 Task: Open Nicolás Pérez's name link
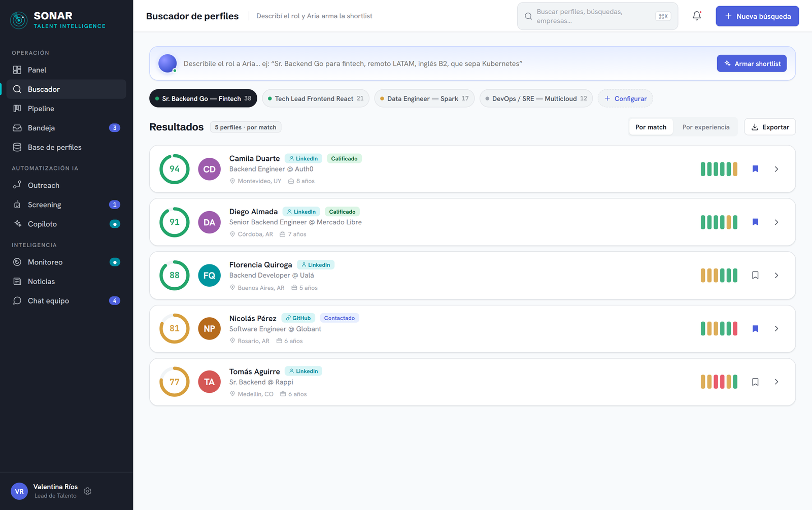tap(253, 318)
